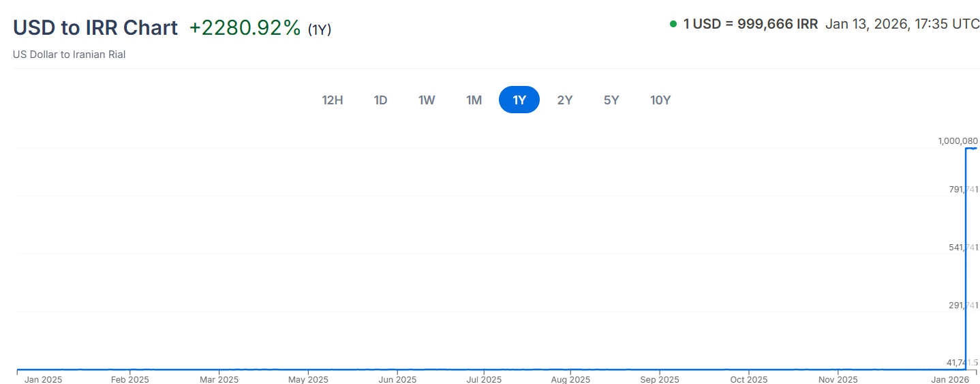Image resolution: width=980 pixels, height=384 pixels.
Task: Switch chart to 1D range
Action: click(380, 100)
